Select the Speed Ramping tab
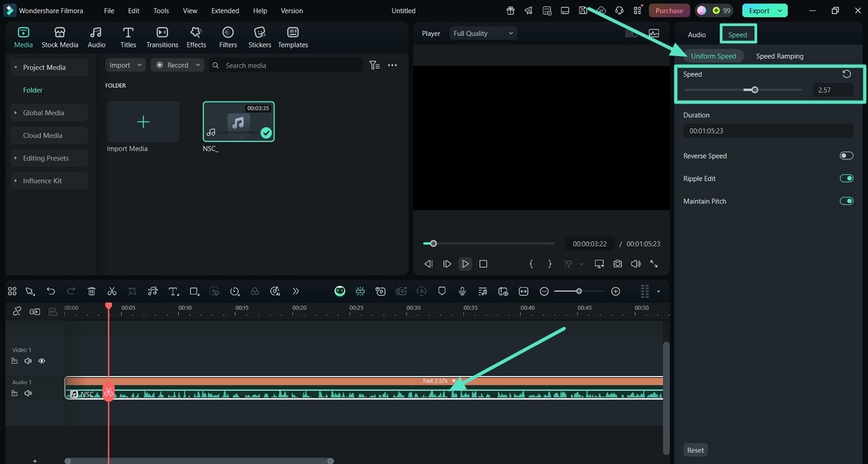 point(779,56)
